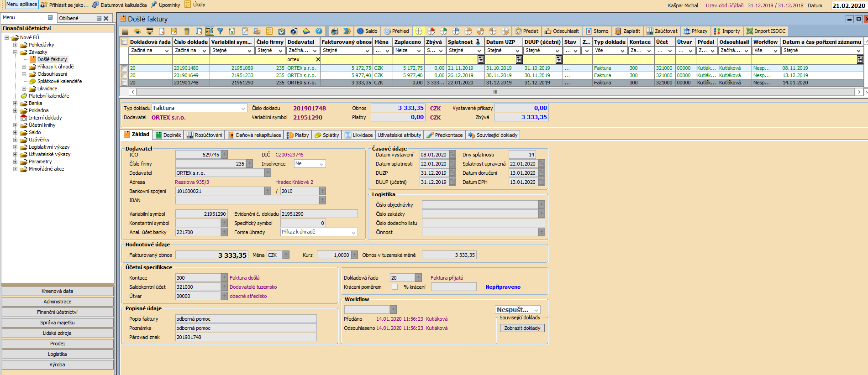Click the funnel filter icon in toolbar
Image resolution: width=868 pixels, height=375 pixels.
click(220, 31)
